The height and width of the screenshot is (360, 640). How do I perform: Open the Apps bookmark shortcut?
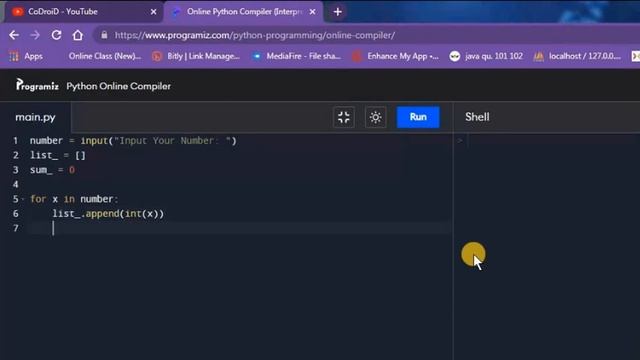26,56
